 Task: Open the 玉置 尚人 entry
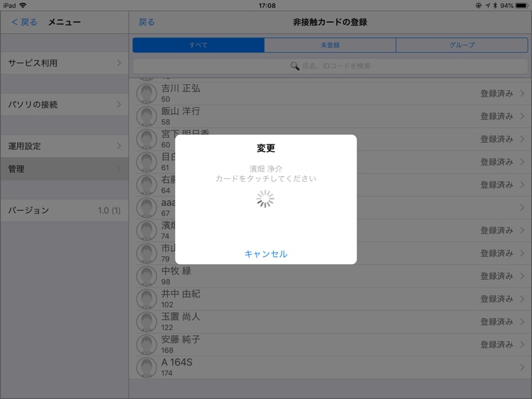[x=330, y=322]
